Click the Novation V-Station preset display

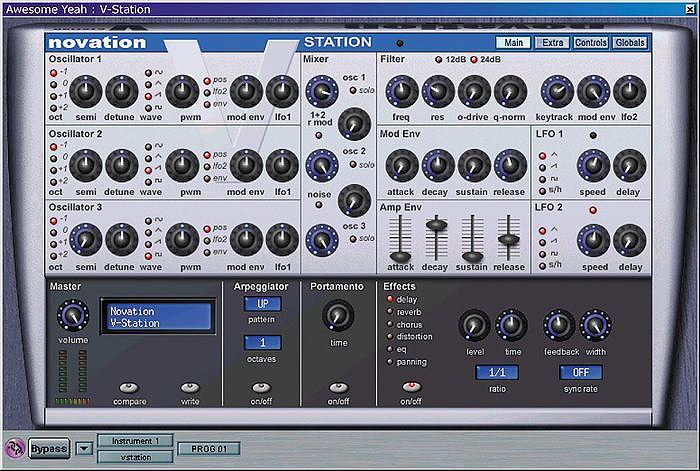158,317
